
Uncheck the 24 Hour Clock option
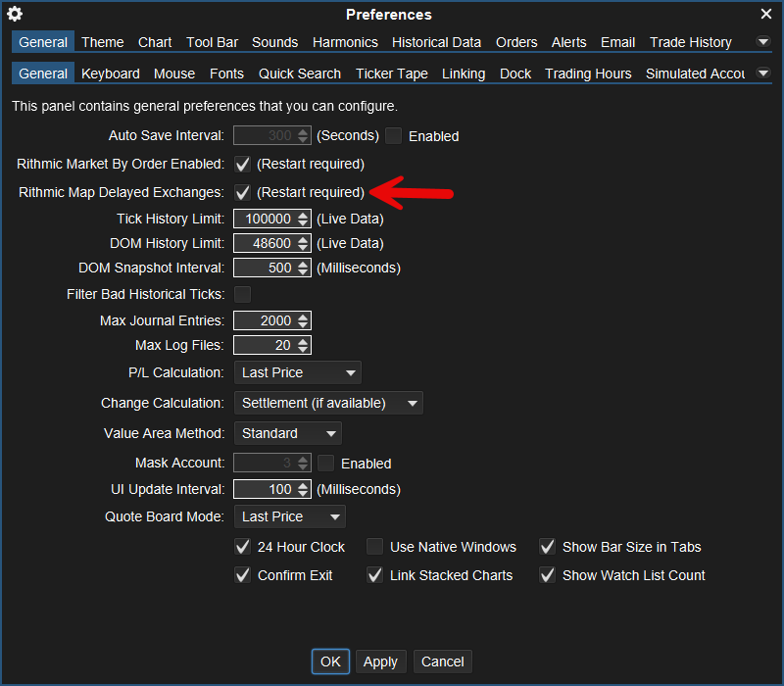click(x=243, y=547)
